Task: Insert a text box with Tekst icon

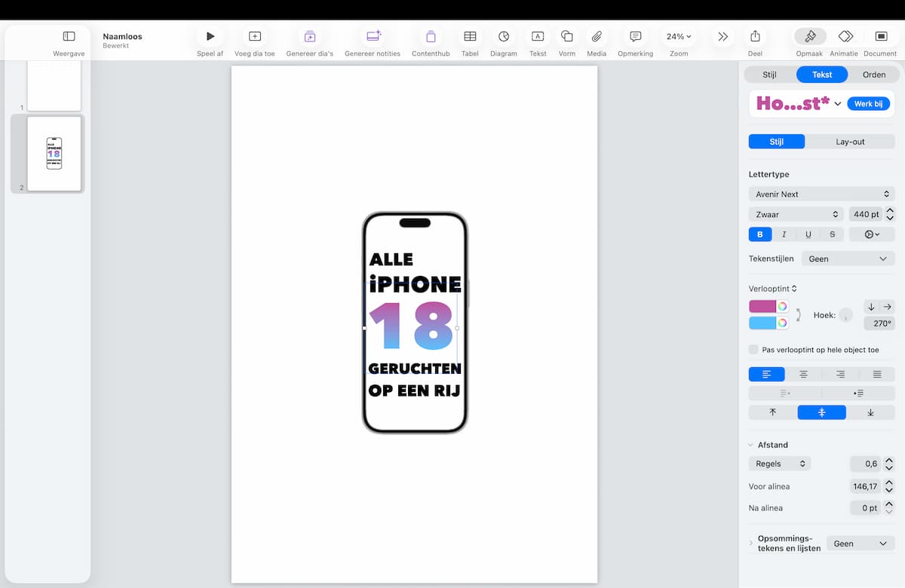Action: 538,36
